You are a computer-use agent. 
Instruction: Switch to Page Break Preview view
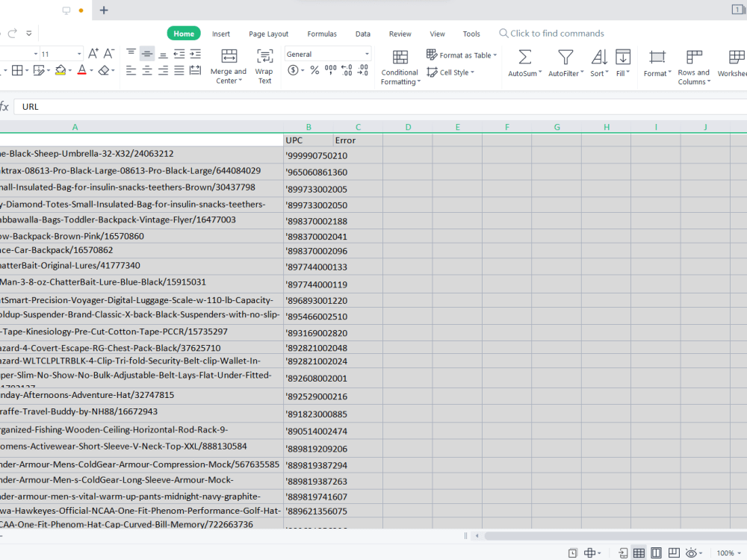pos(675,553)
